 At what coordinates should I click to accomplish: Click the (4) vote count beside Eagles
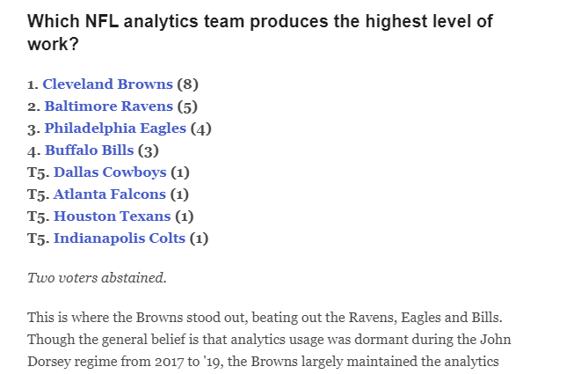(x=201, y=128)
